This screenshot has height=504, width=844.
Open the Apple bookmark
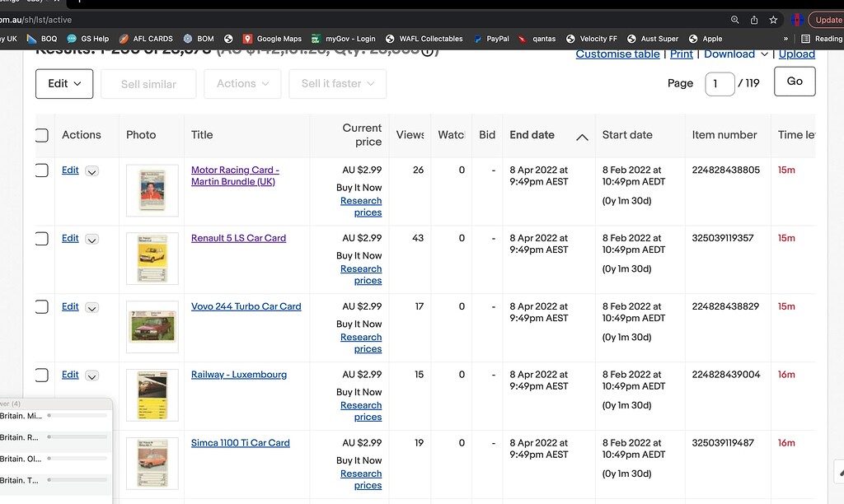coord(706,39)
